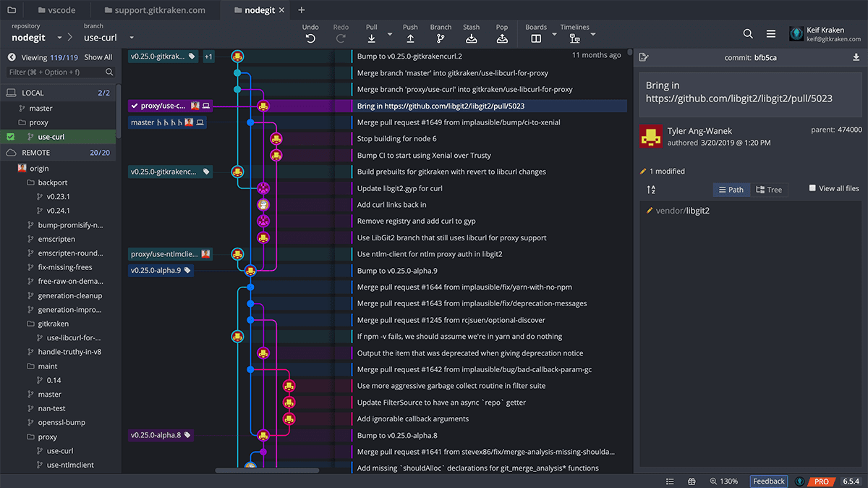The height and width of the screenshot is (488, 868).
Task: Push commits using the Push icon
Action: click(410, 39)
